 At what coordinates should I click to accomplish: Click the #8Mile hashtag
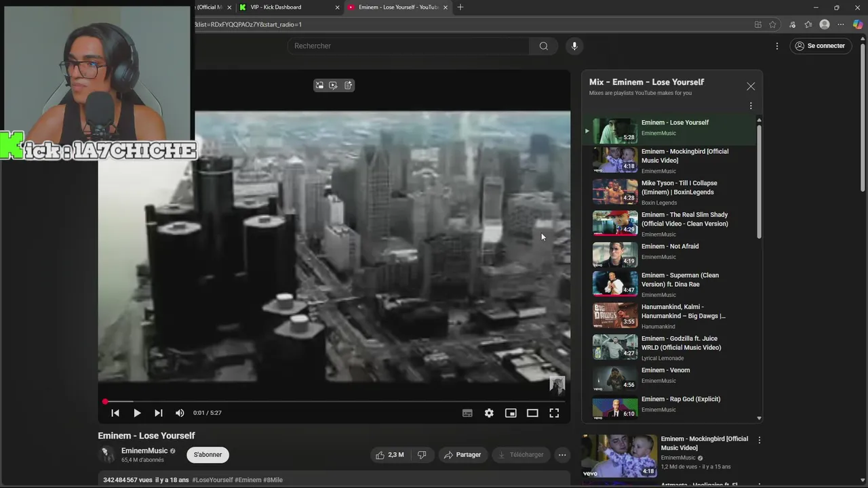(x=273, y=480)
